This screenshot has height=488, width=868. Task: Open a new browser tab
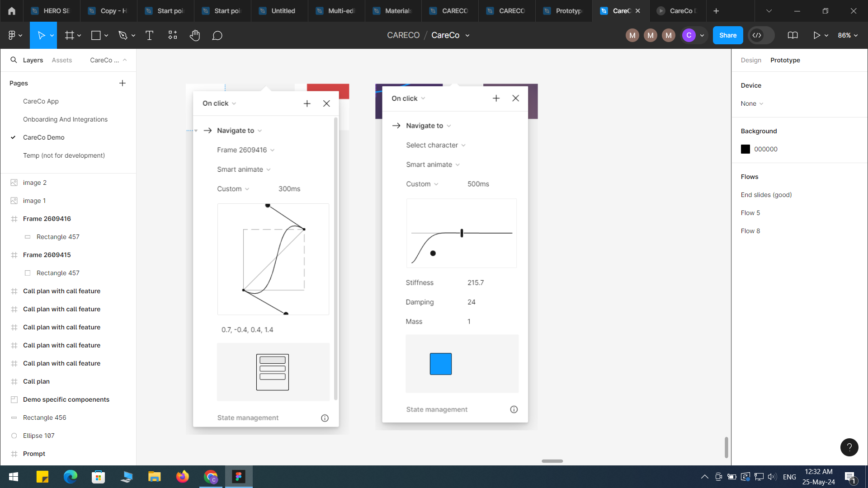coord(716,11)
